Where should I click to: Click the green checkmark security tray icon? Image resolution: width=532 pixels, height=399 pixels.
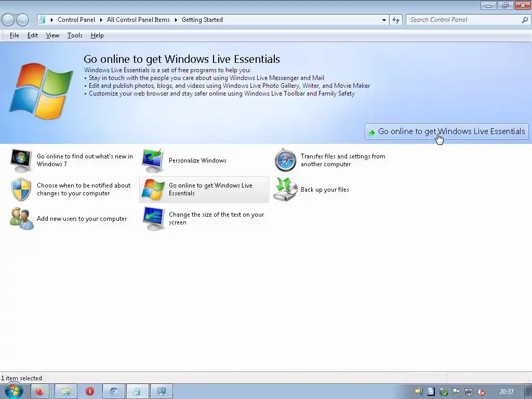pos(444,392)
